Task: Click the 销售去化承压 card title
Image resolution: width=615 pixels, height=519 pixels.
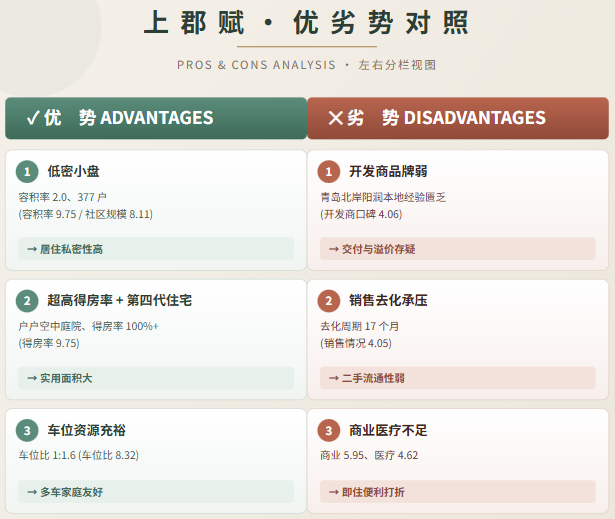Action: (x=388, y=300)
